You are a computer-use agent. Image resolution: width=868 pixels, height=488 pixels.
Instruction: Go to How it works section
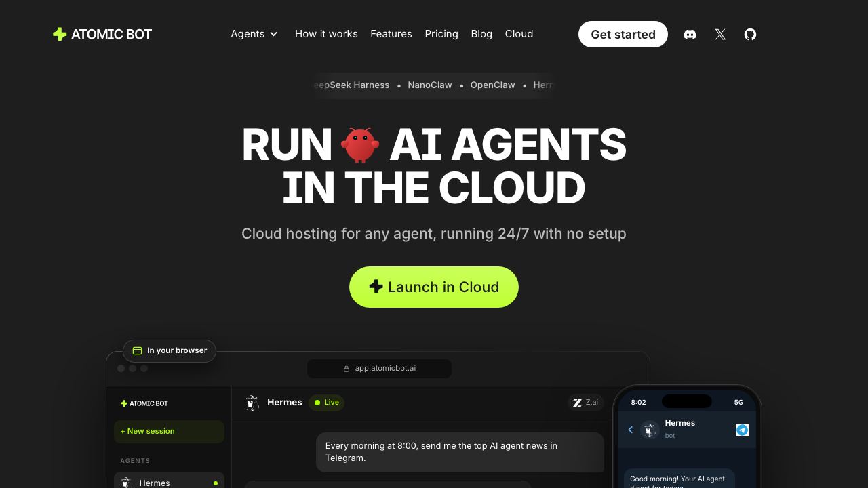coord(326,34)
